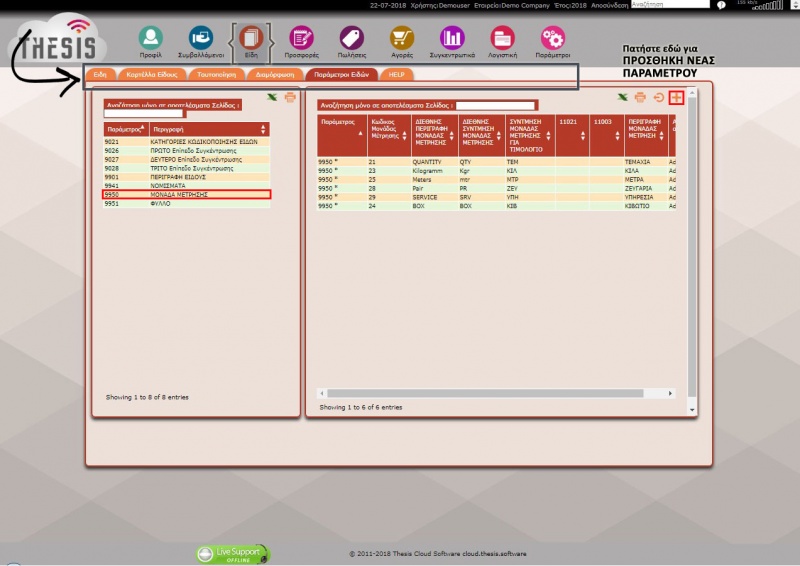Click the add new parameter plus icon
800x566 pixels.
click(x=676, y=97)
